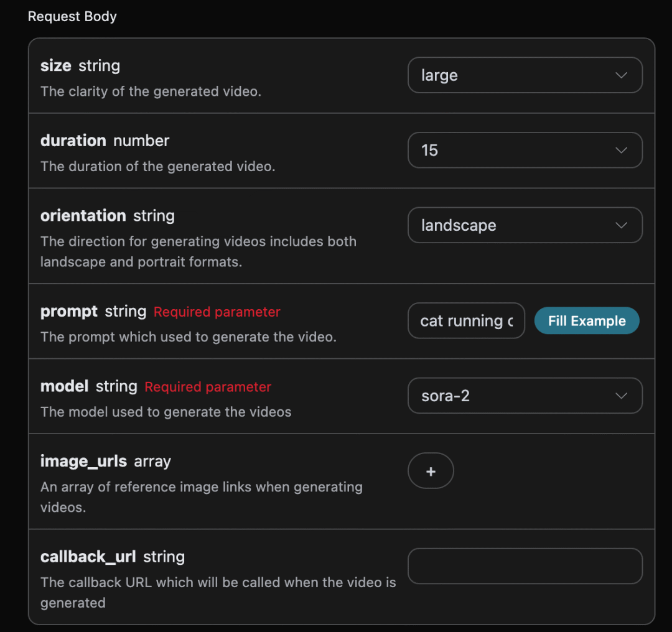Click the 'model' parameter name label
The image size is (672, 632).
click(x=65, y=386)
